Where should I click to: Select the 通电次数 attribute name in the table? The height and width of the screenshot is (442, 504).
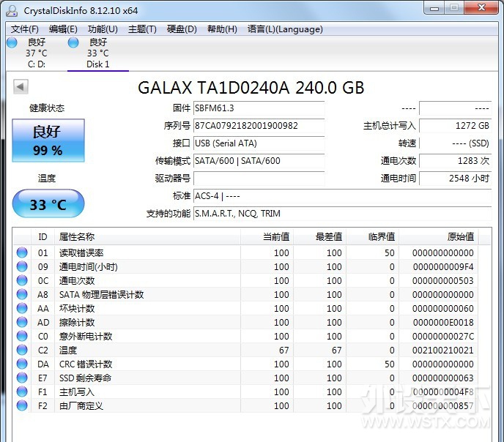[77, 280]
